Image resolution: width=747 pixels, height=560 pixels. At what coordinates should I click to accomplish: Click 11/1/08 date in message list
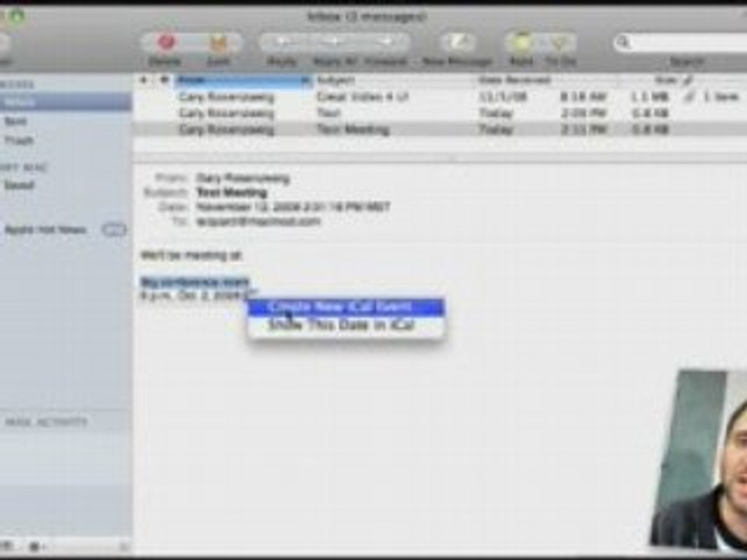(503, 97)
